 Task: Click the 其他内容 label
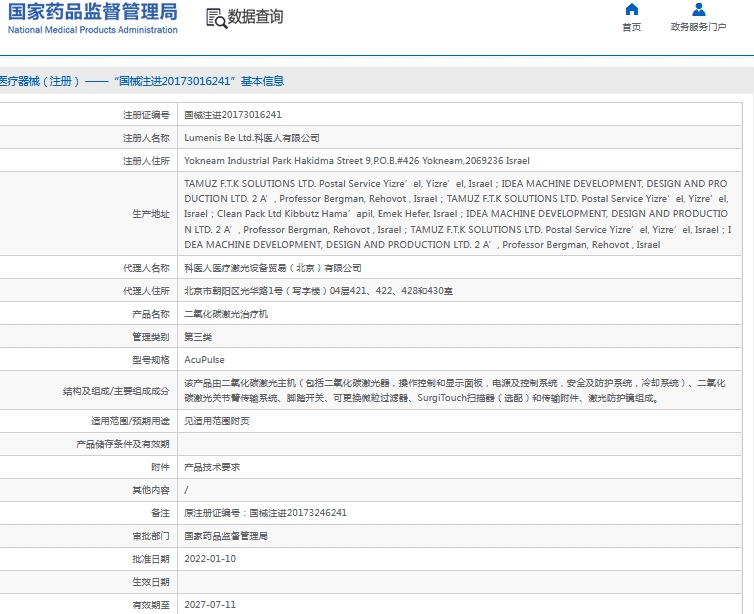pos(151,490)
